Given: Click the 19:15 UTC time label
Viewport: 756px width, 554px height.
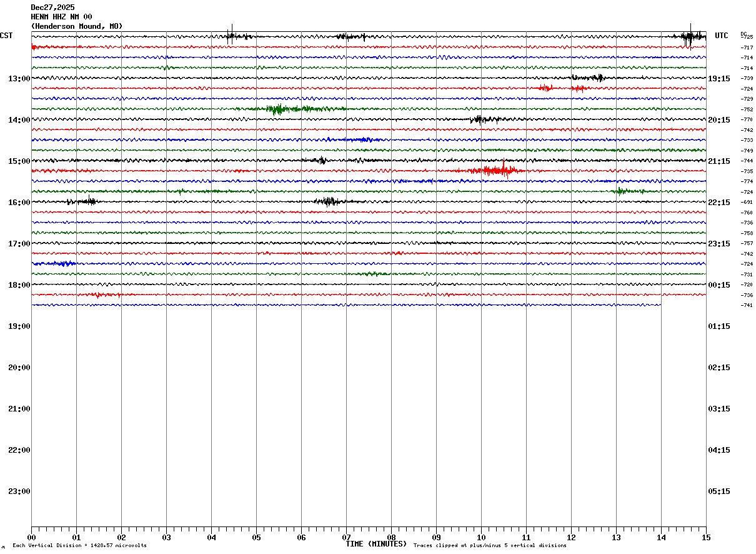Looking at the screenshot, I should pos(719,79).
